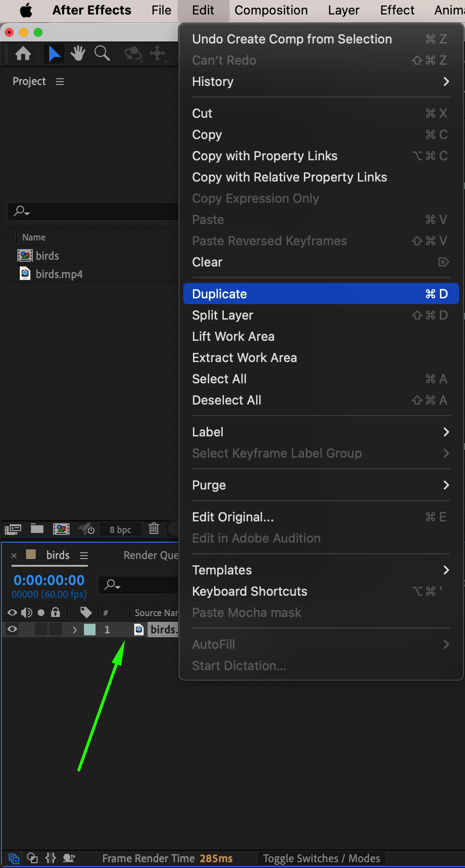465x868 pixels.
Task: Open the Label submenu
Action: point(321,432)
